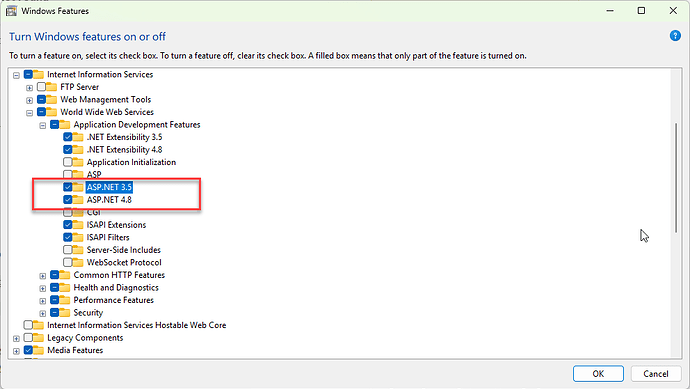This screenshot has width=690, height=389.
Task: Uncheck the .NET Extensibility 3.5 checkbox
Action: tap(67, 137)
